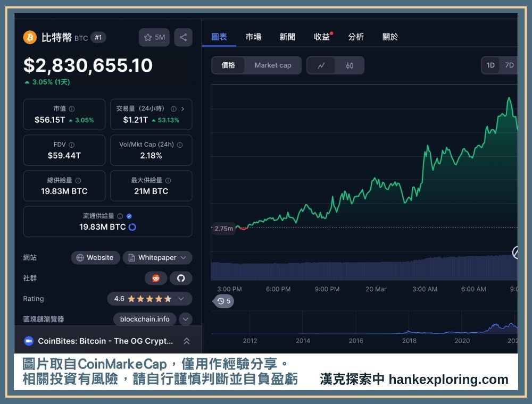Open the 市場 tab
Screen dimensions: 532x404
coord(253,37)
